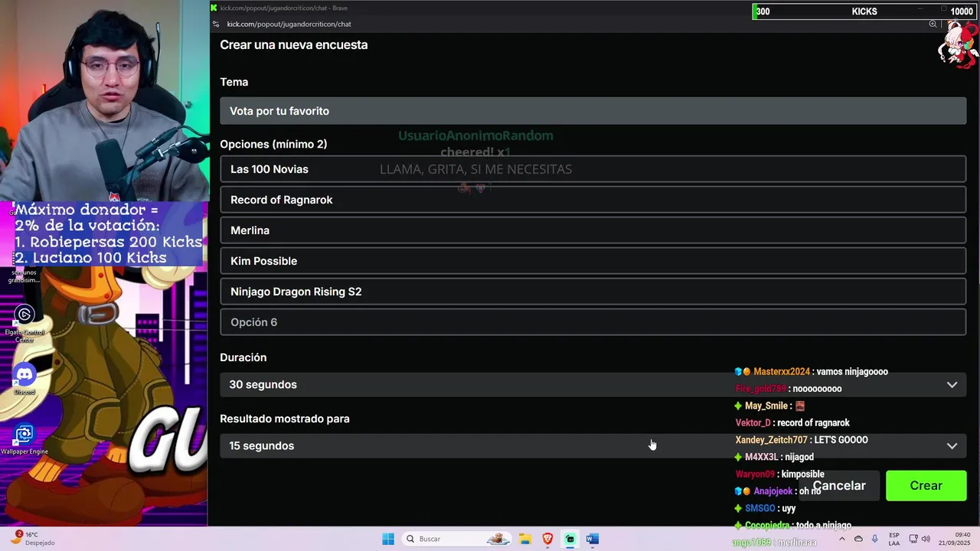This screenshot has width=980, height=551.
Task: Open Elgato Control Center desktop shortcut
Action: (24, 323)
